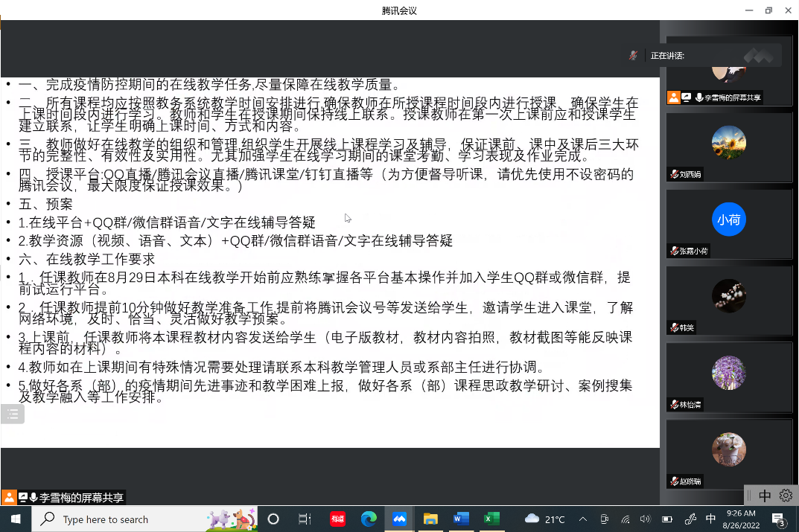Open the volume control in system tray
This screenshot has width=799, height=532.
click(645, 519)
